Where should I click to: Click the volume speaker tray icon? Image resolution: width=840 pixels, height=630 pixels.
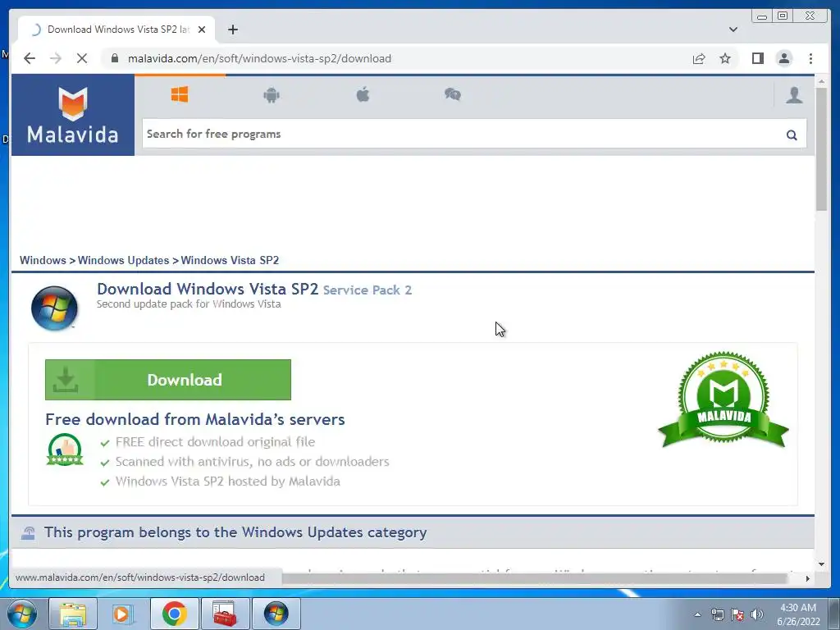(756, 614)
